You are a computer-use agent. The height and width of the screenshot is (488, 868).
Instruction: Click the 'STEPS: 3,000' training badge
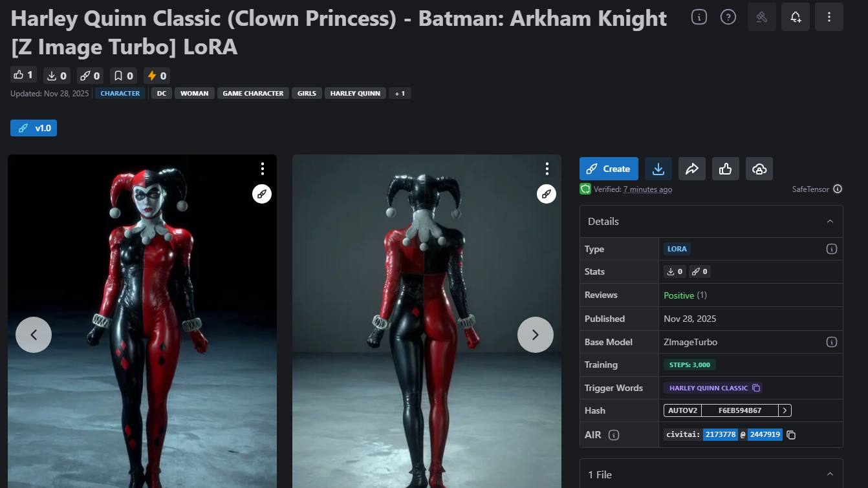click(x=690, y=365)
